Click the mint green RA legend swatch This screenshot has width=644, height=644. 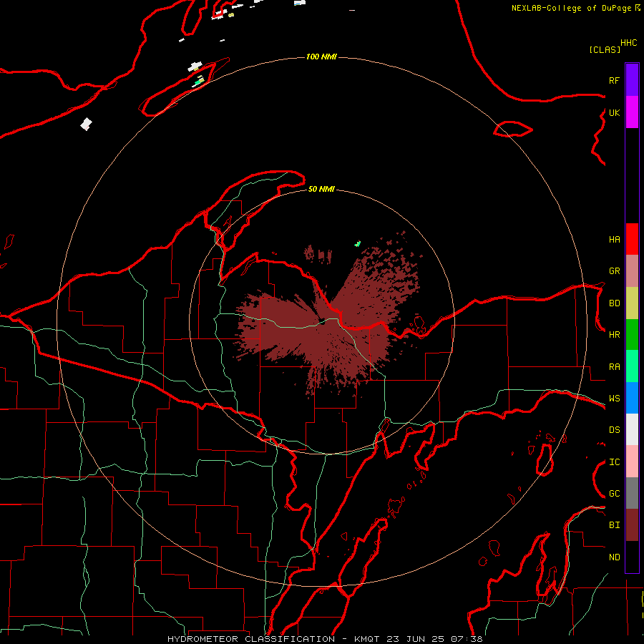tap(632, 366)
